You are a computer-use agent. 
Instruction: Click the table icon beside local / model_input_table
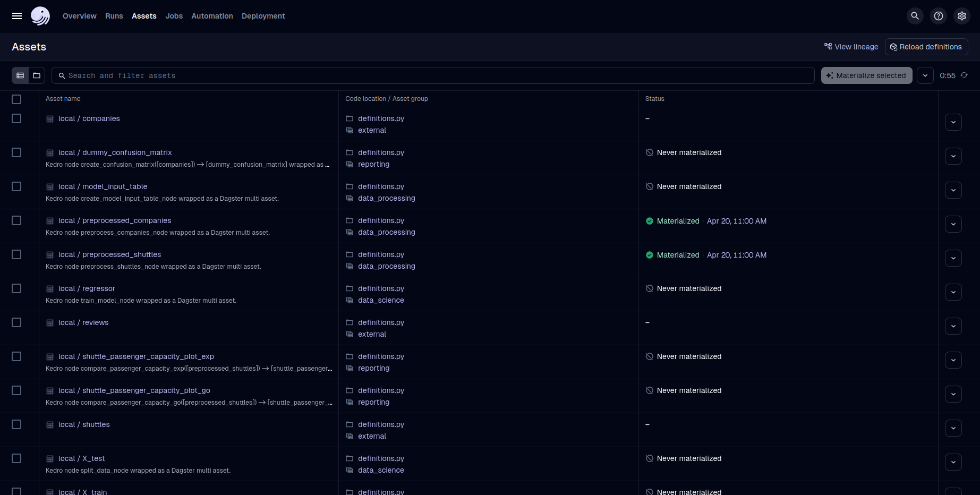(x=50, y=187)
